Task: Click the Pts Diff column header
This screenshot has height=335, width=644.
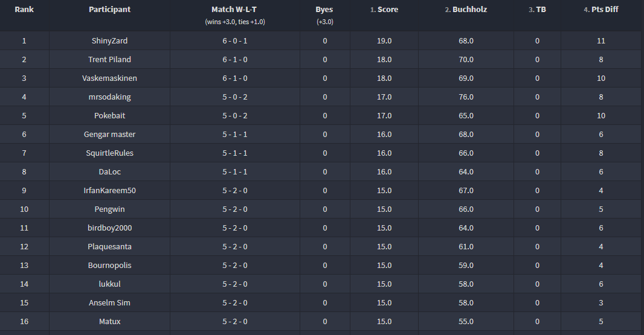Action: click(x=601, y=10)
